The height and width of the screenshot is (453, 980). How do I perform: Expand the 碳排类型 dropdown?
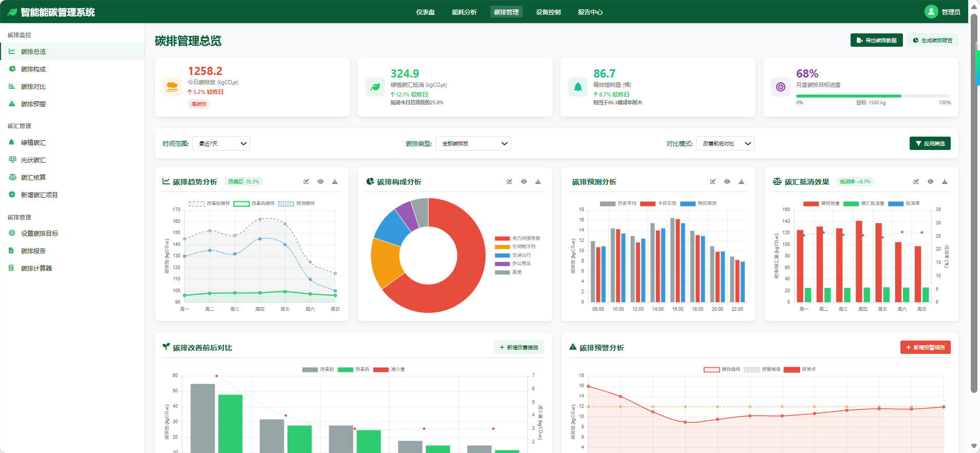pyautogui.click(x=473, y=144)
